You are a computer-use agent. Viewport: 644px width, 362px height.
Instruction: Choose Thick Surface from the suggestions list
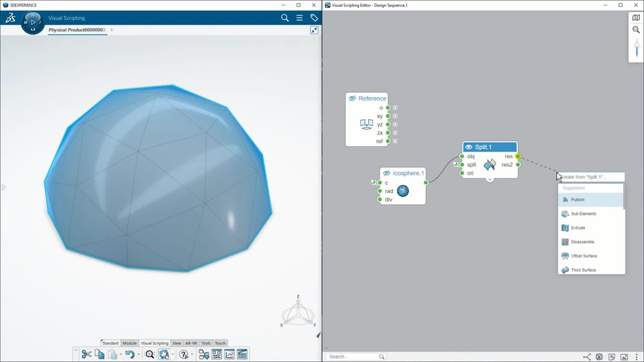pos(590,269)
